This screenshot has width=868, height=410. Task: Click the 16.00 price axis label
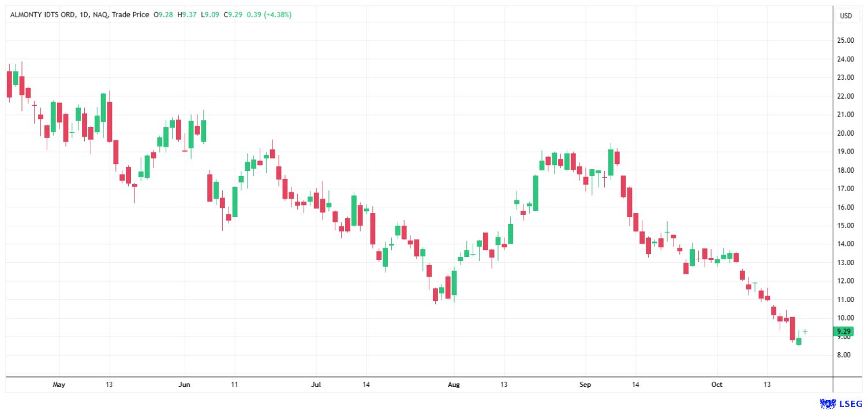[846, 207]
